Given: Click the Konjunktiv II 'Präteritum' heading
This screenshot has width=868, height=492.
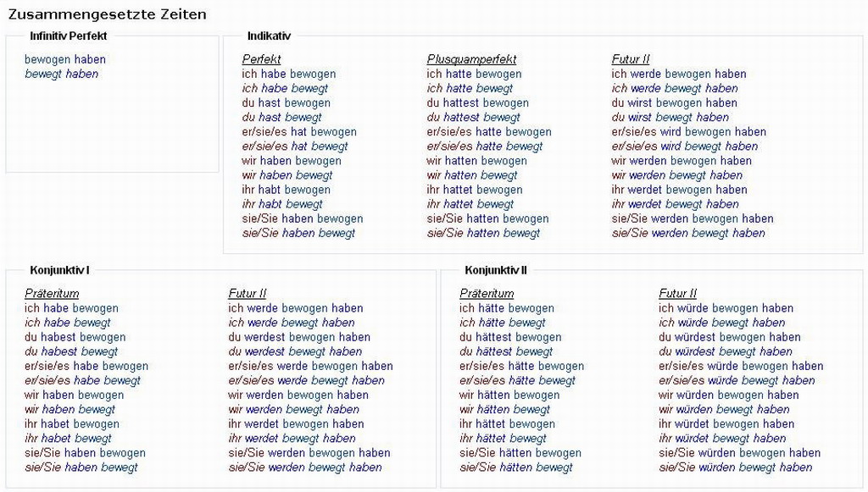Looking at the screenshot, I should (487, 294).
